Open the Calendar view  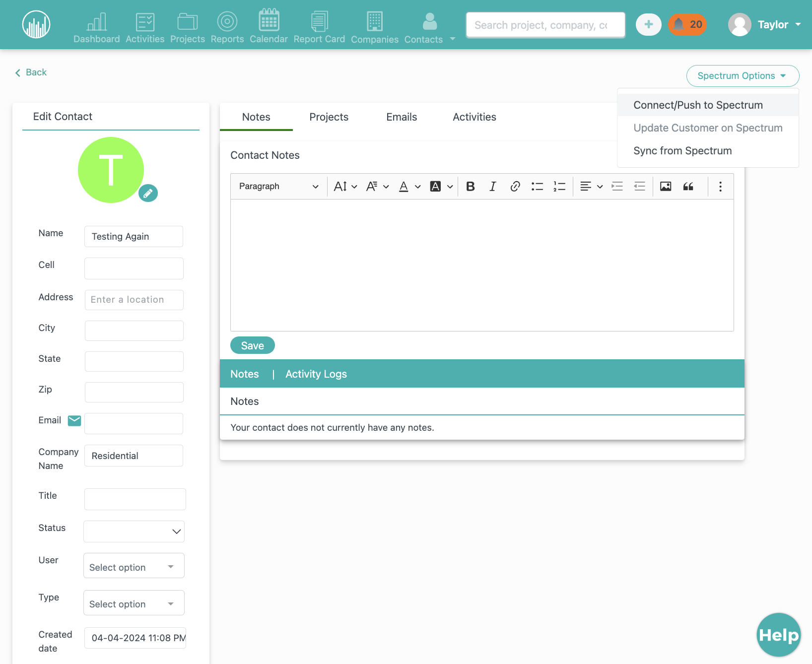[x=269, y=27]
